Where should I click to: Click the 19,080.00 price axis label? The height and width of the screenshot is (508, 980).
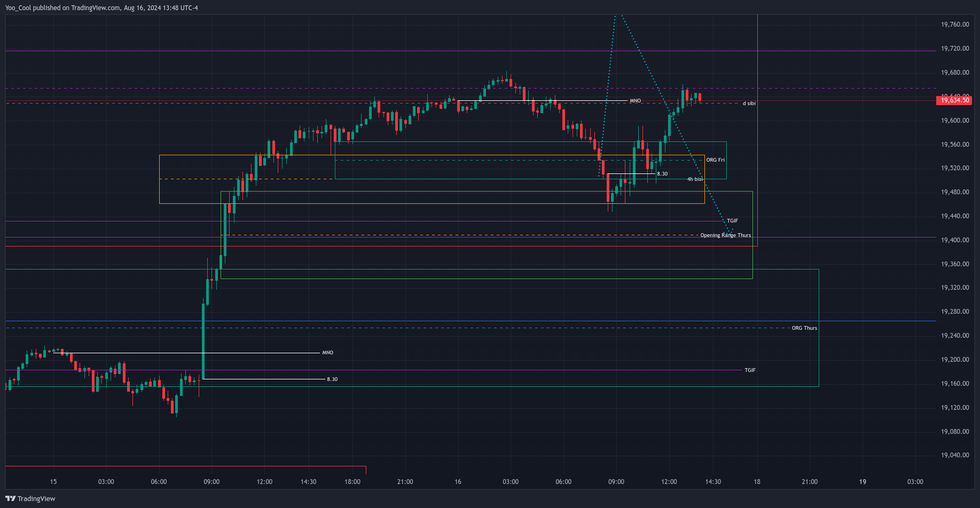click(955, 432)
